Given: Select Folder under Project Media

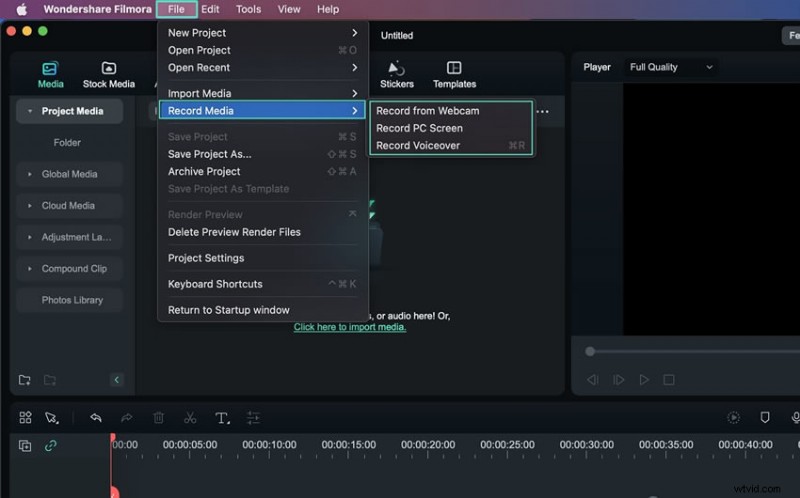Looking at the screenshot, I should 67,143.
